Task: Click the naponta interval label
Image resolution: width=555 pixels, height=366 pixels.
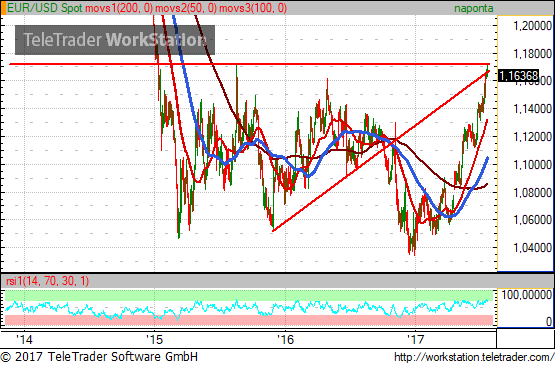Action: (474, 8)
